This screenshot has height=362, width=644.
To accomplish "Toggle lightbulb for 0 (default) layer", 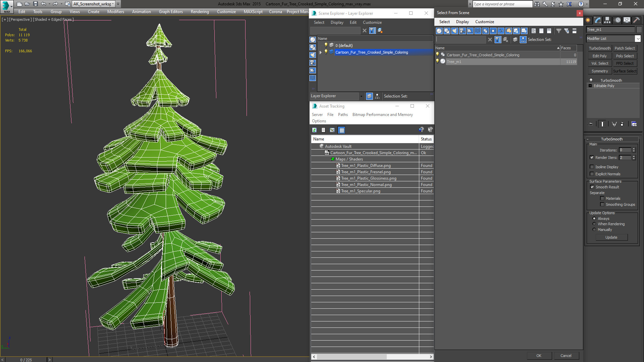I will click(x=326, y=45).
